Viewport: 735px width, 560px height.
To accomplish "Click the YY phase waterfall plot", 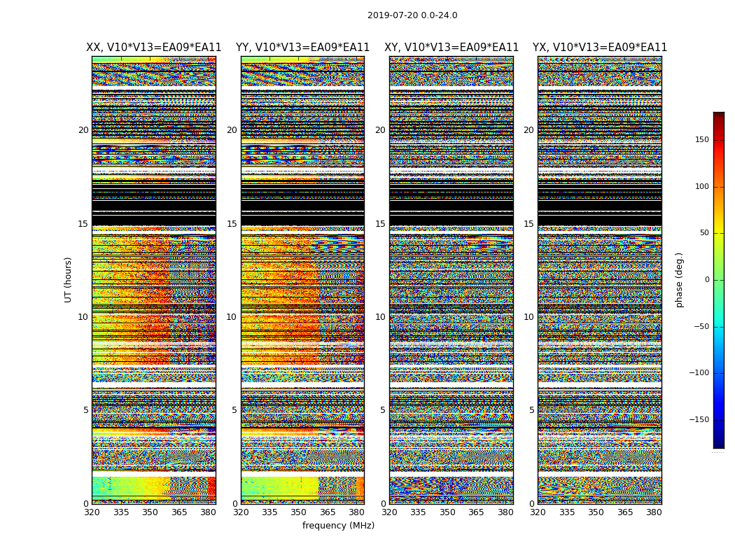I will click(303, 280).
